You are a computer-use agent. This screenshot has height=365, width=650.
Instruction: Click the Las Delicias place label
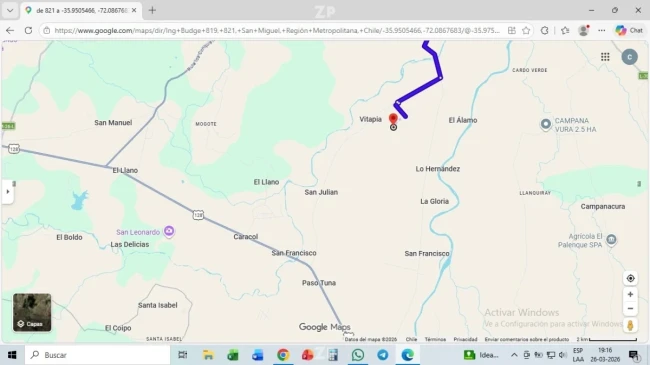coord(129,244)
